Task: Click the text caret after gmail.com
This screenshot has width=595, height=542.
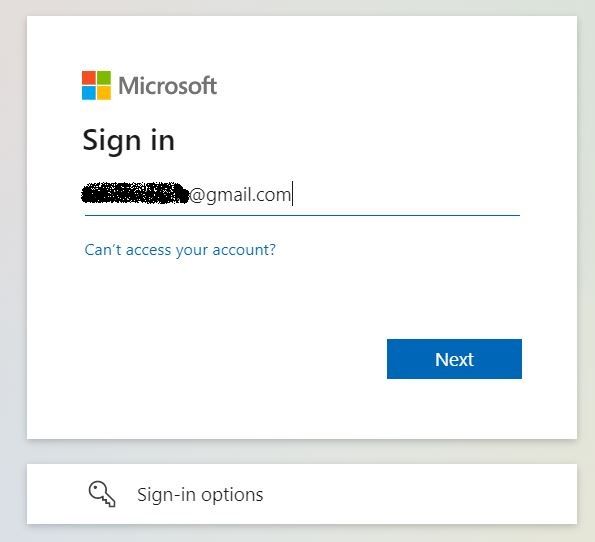Action: [x=292, y=194]
